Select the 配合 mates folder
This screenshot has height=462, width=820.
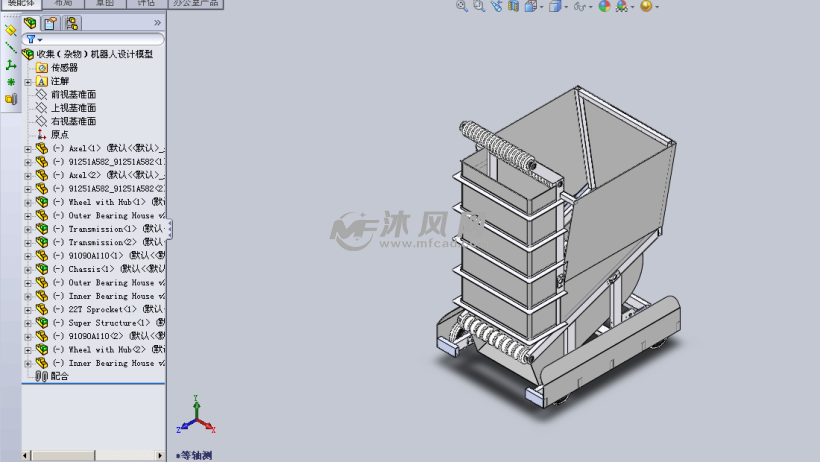(x=60, y=376)
